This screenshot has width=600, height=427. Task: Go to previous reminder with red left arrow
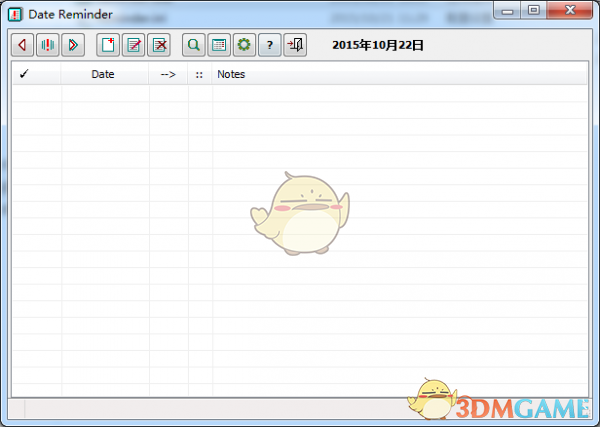[x=23, y=45]
